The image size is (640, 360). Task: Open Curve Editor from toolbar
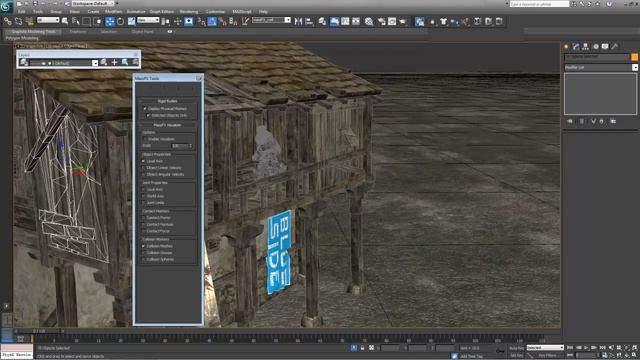(x=345, y=21)
